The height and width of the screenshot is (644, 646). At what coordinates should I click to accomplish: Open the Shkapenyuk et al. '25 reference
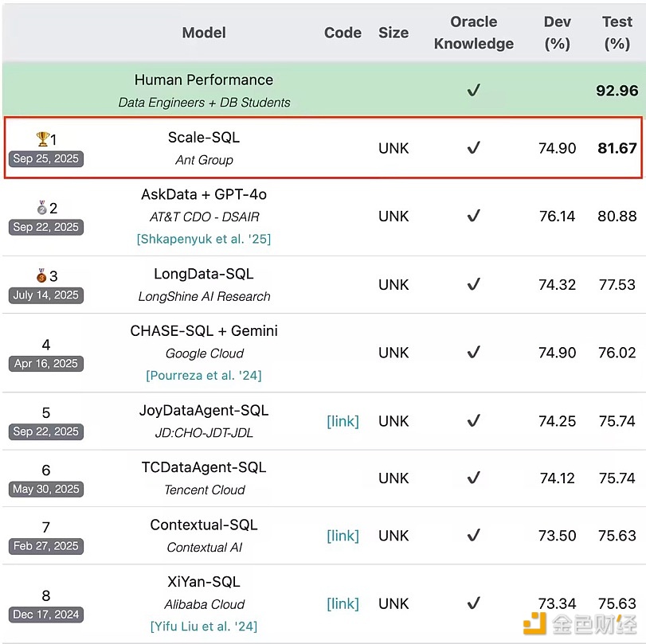[204, 239]
